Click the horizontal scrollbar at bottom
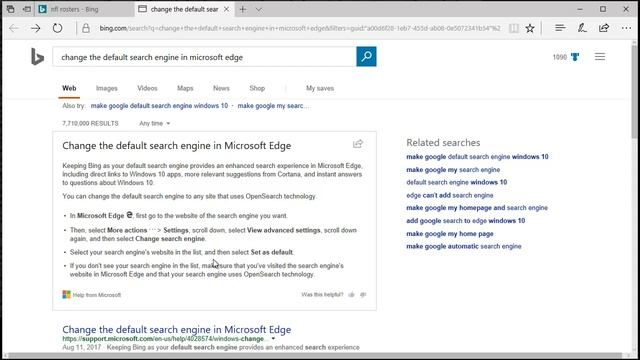 tap(314, 356)
